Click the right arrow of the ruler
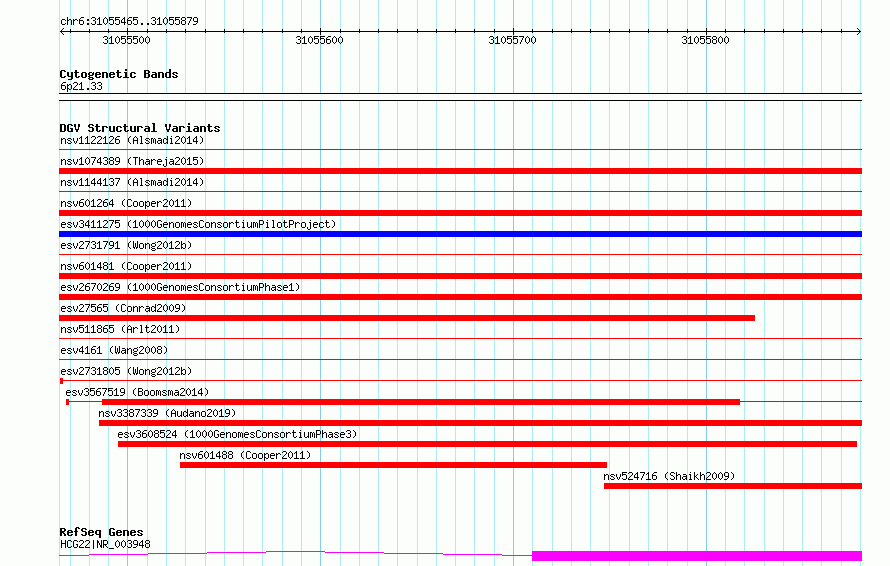This screenshot has width=890, height=566. 859,32
